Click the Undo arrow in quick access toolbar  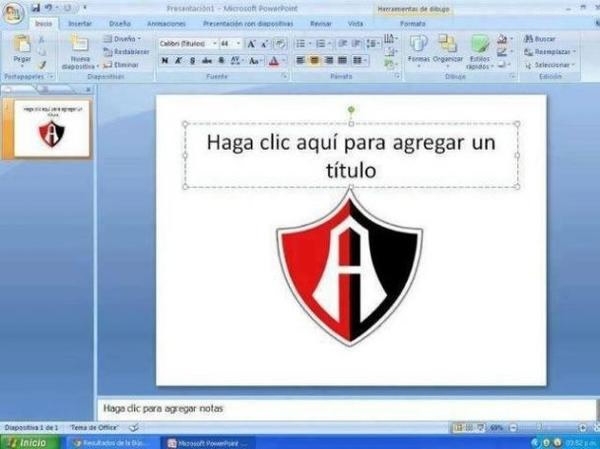(x=48, y=8)
